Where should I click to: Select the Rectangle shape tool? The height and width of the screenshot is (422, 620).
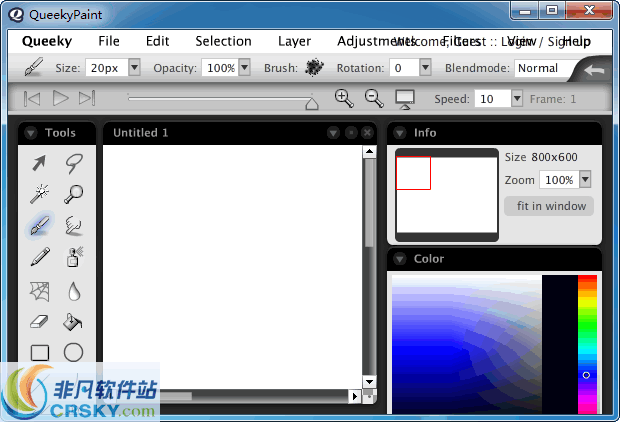coord(40,352)
